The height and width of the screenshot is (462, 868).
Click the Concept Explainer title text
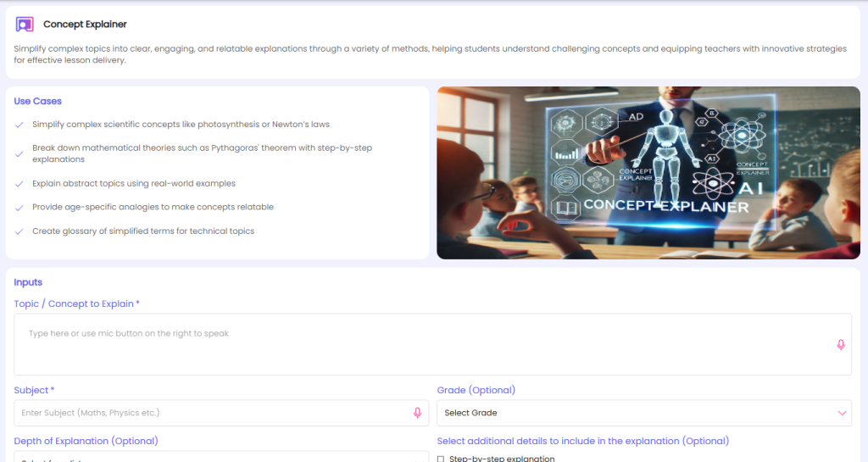pyautogui.click(x=85, y=25)
